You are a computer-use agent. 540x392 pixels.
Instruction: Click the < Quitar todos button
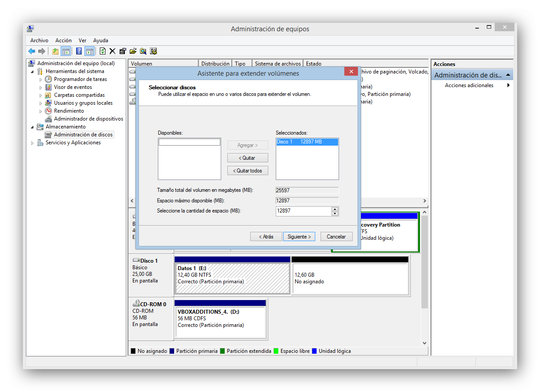point(248,171)
